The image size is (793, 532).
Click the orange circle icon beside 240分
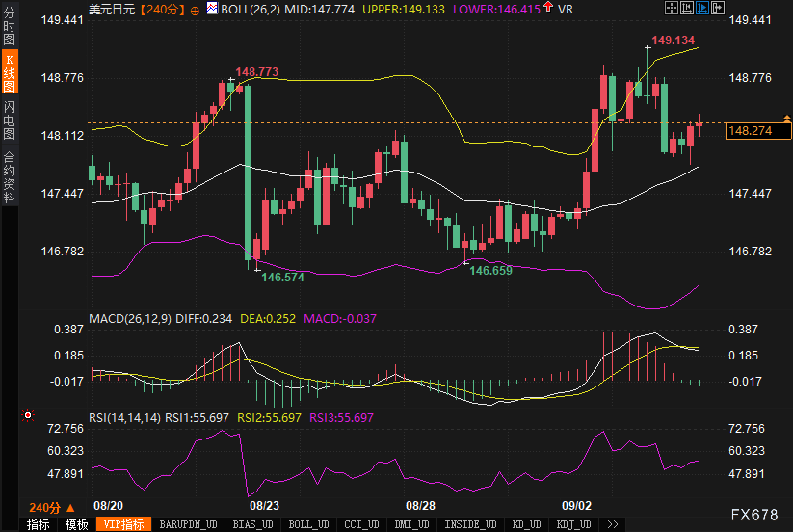(x=195, y=11)
